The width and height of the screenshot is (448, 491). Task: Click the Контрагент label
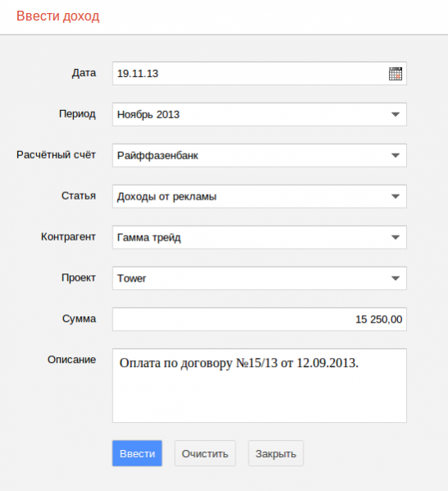click(68, 236)
